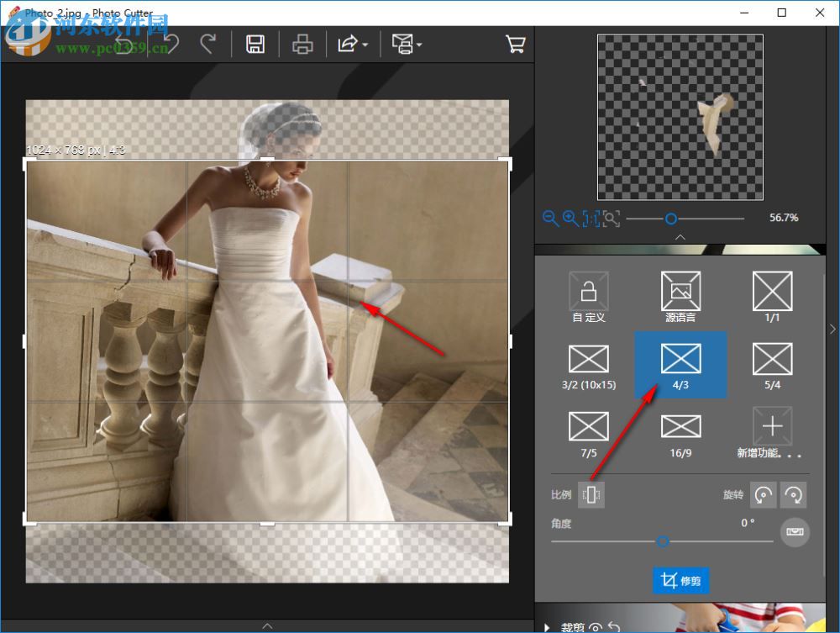Redo the last undone action
The width and height of the screenshot is (840, 633).
210,44
